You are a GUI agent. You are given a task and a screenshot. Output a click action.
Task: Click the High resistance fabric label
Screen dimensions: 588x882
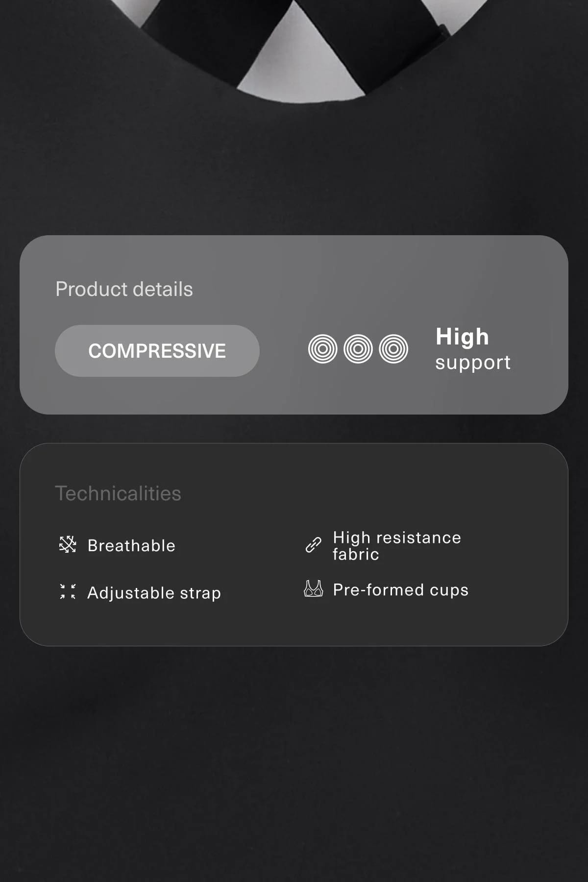point(397,546)
